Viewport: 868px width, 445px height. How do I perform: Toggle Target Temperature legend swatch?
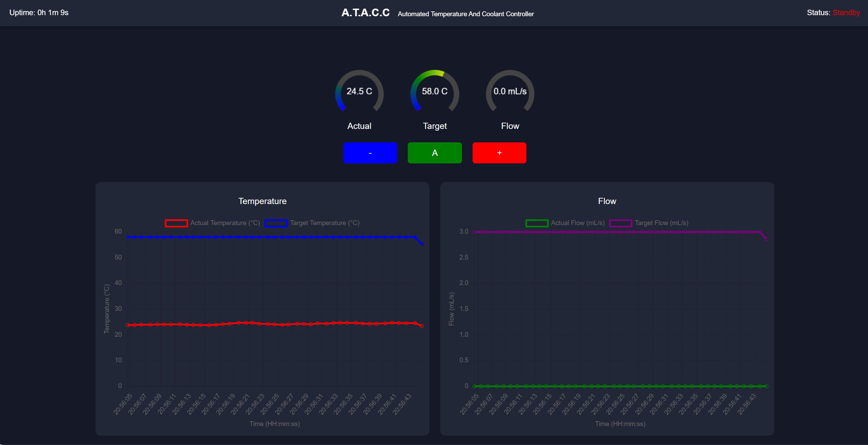tap(276, 223)
